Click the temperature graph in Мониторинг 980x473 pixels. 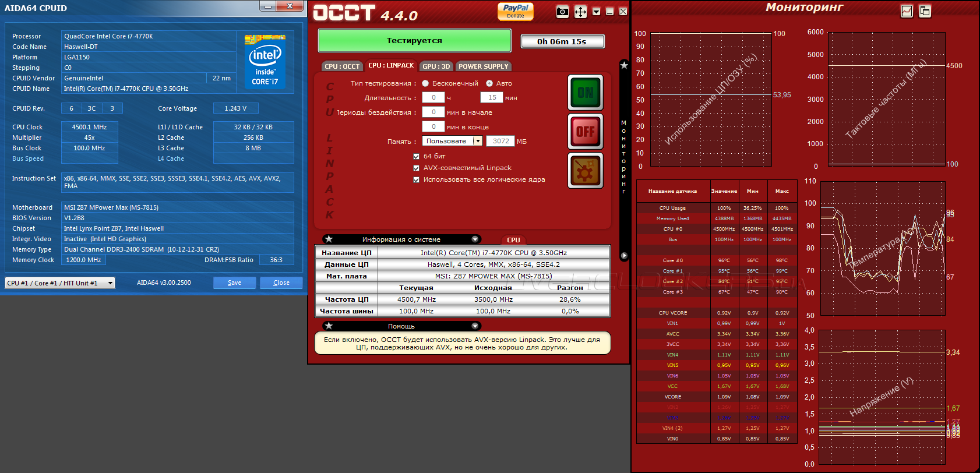[x=882, y=249]
